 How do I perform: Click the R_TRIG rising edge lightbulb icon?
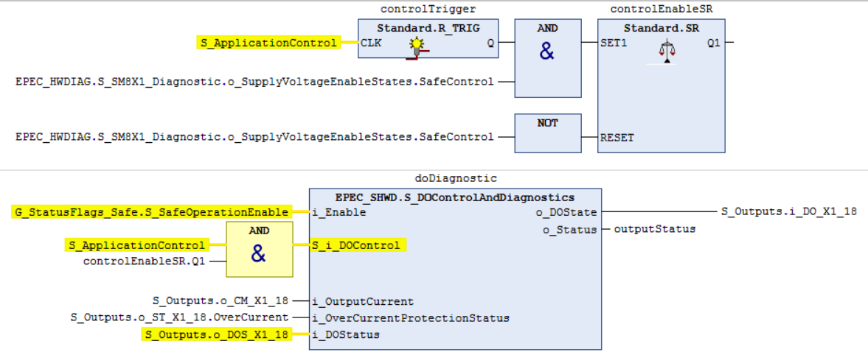(x=419, y=48)
